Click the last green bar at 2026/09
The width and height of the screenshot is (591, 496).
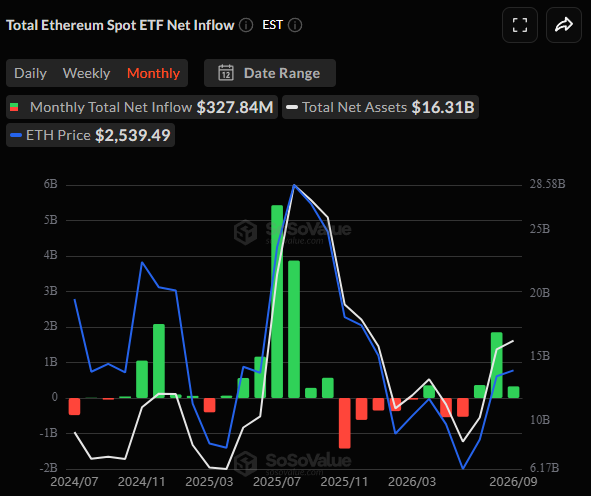[x=513, y=392]
